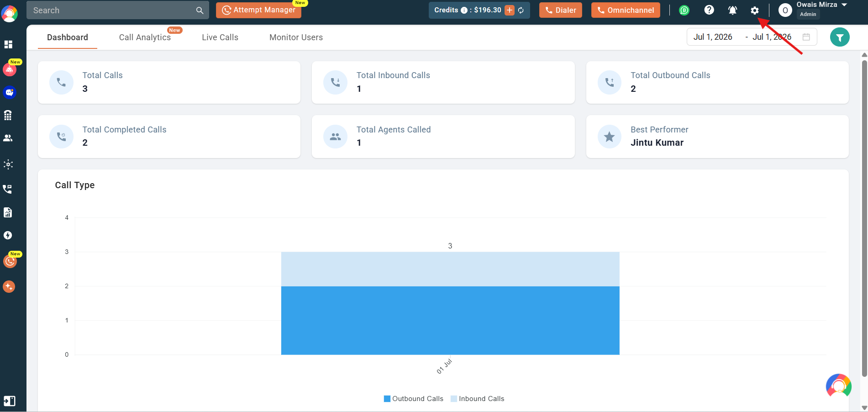The image size is (868, 412).
Task: Open the lightning bolt automation sidebar icon
Action: pos(8,235)
